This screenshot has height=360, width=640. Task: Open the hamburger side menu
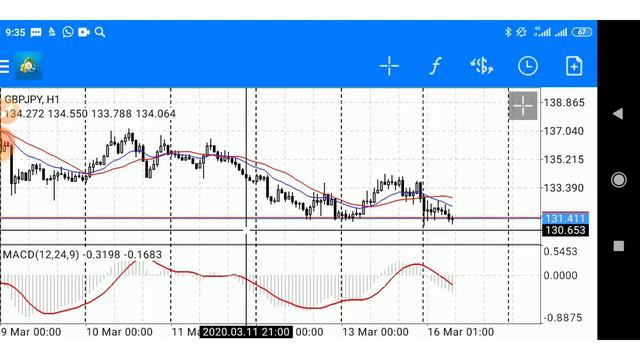pyautogui.click(x=4, y=66)
